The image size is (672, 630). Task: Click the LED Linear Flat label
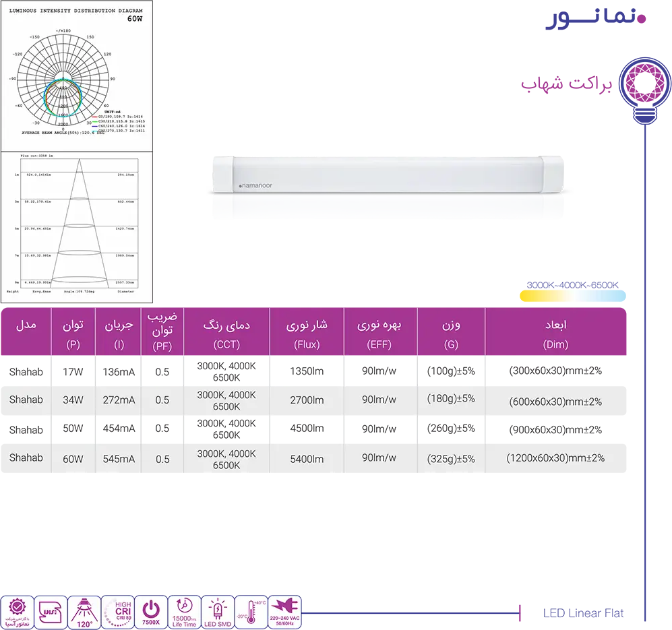point(583,613)
